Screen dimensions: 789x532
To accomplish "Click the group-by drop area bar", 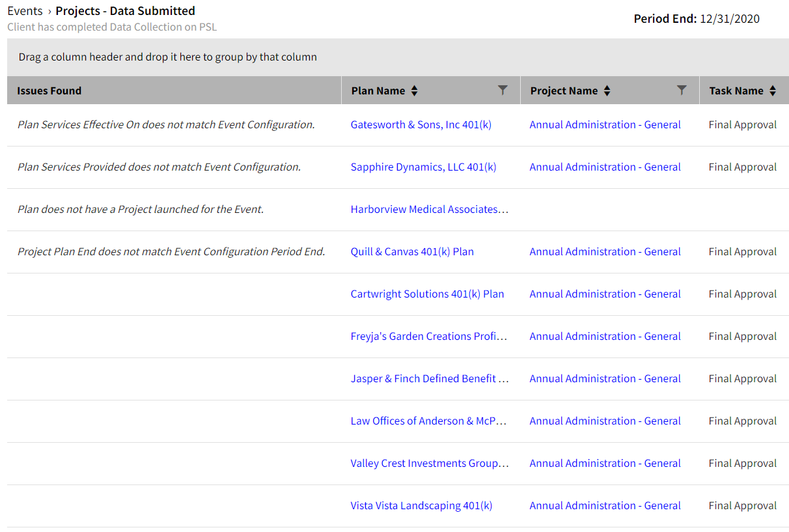I will (398, 57).
